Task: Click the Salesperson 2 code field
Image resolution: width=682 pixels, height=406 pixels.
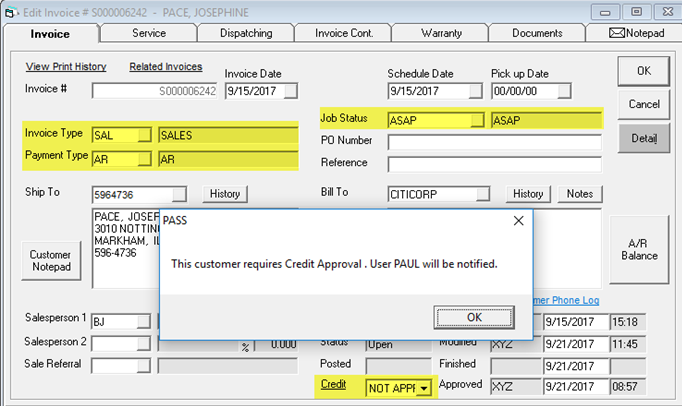Action: tap(115, 344)
